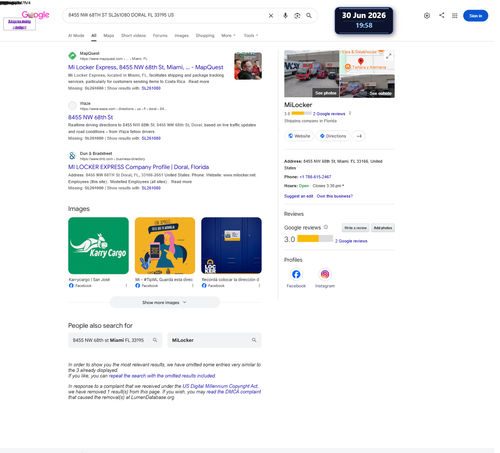The width and height of the screenshot is (500, 453).
Task: Click the MapQuest site favicon
Action: (72, 56)
